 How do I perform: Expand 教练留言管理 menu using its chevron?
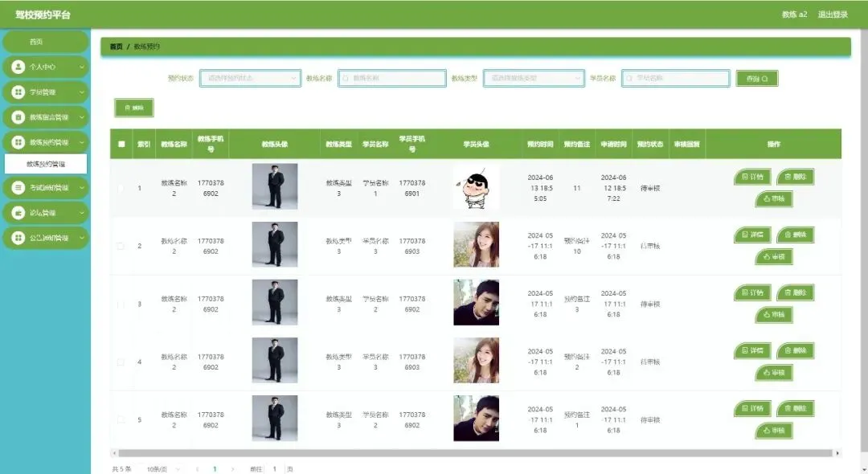point(82,117)
